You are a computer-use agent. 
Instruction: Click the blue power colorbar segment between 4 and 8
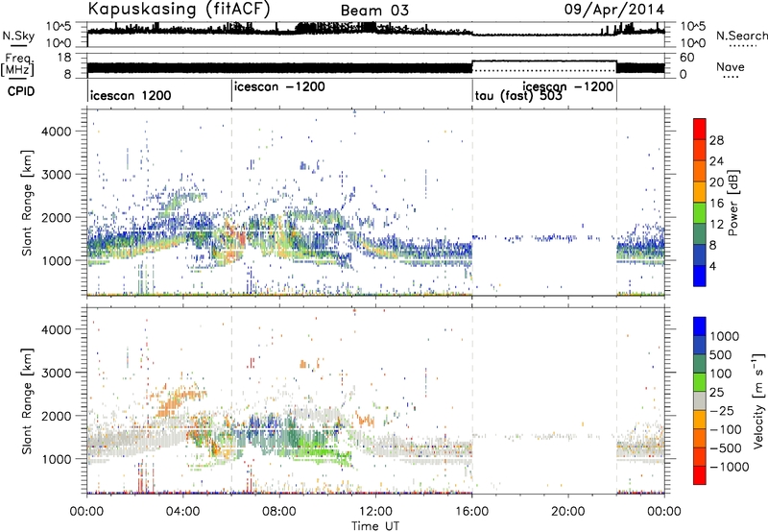[x=700, y=254]
